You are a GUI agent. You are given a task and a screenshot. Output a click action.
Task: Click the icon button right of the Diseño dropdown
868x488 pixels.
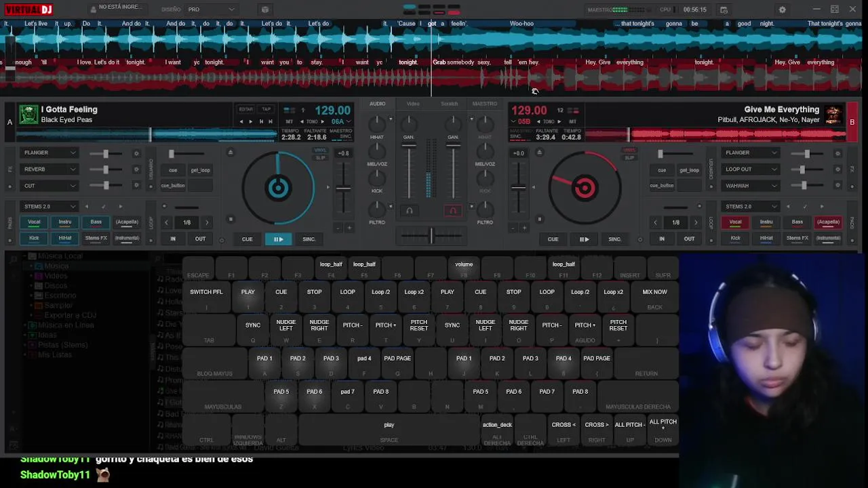click(x=265, y=9)
